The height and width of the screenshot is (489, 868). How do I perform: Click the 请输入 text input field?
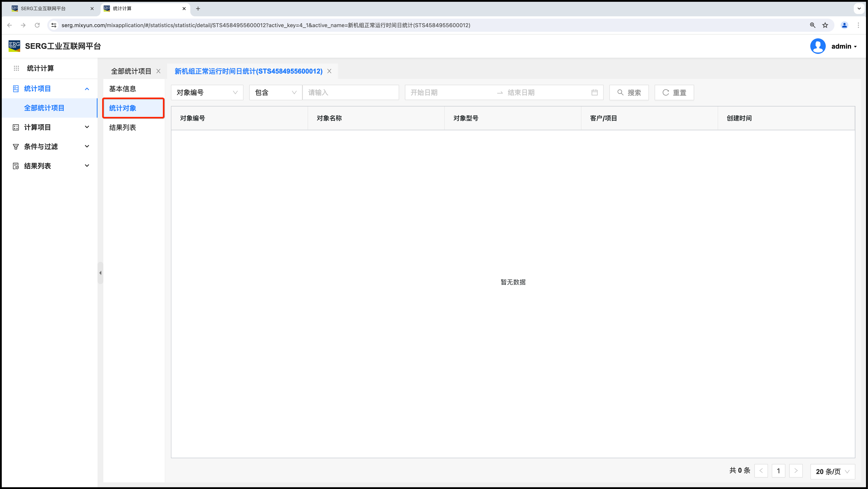tap(350, 92)
